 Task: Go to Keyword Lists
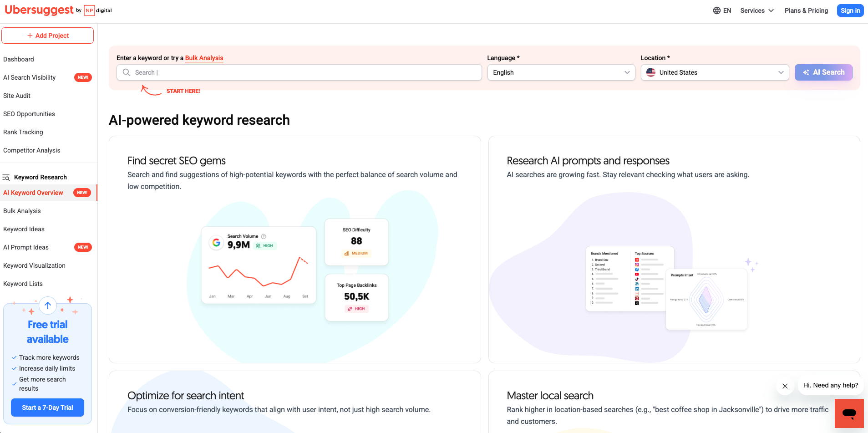[23, 284]
